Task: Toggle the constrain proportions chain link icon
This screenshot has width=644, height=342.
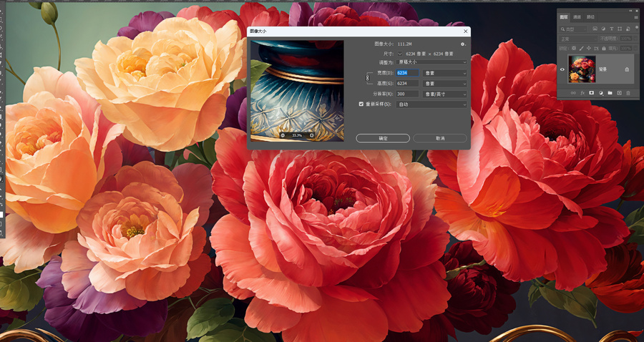Action: [x=368, y=78]
